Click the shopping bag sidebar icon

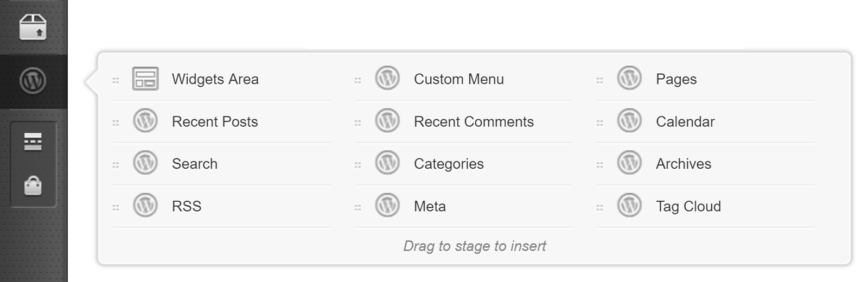pos(33,185)
